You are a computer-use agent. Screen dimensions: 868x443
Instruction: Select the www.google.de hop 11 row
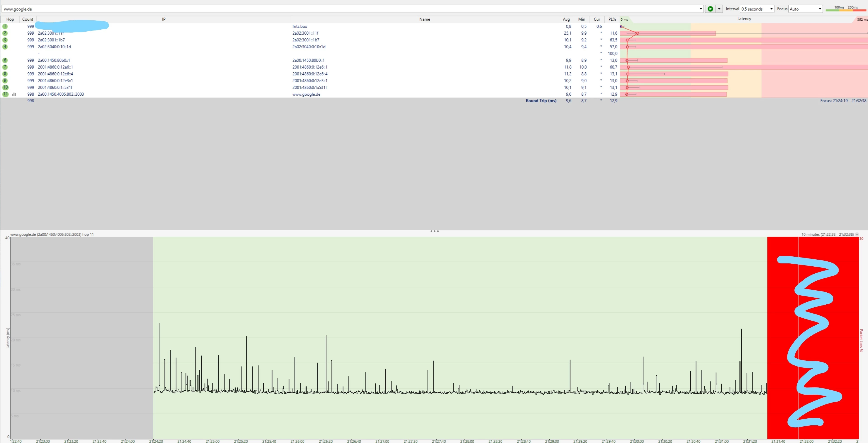(x=306, y=94)
